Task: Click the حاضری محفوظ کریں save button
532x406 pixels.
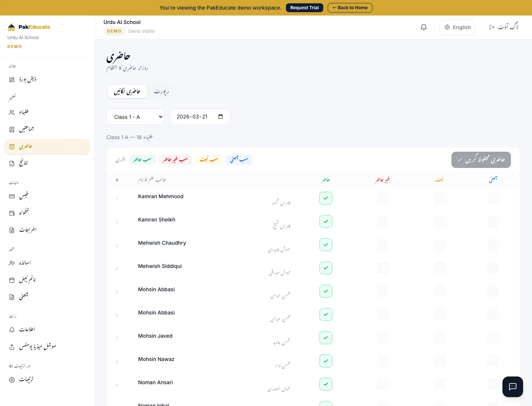Action: (x=481, y=160)
